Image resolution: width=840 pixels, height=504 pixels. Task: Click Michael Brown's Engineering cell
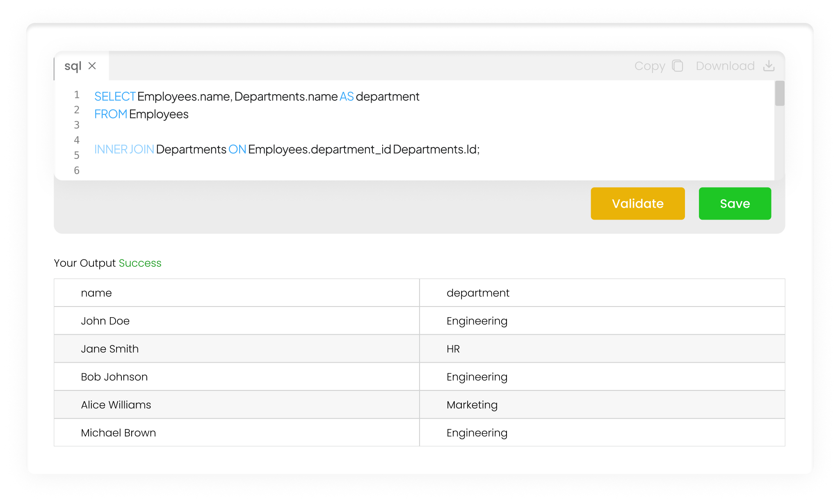pos(602,433)
